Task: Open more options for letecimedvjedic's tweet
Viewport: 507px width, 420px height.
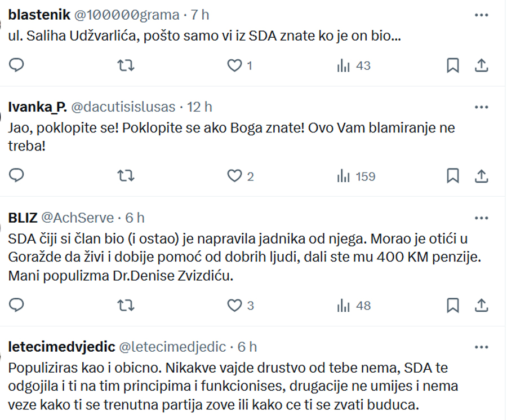Action: pos(481,347)
